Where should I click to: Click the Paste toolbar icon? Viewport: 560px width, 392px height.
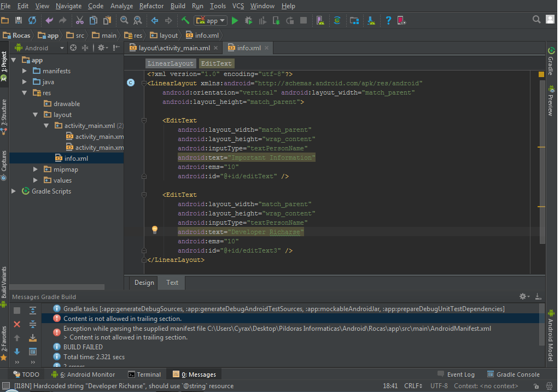pos(107,20)
